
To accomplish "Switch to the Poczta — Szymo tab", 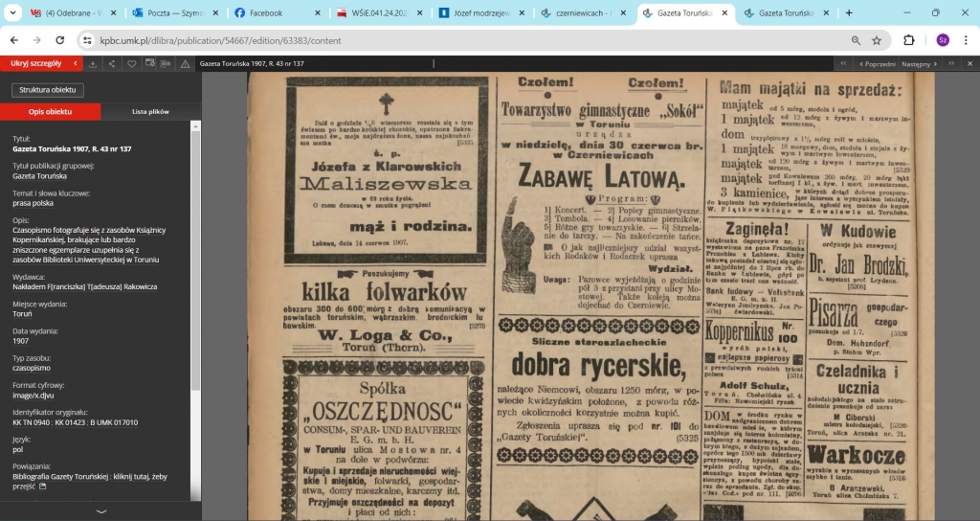I will pos(176,12).
